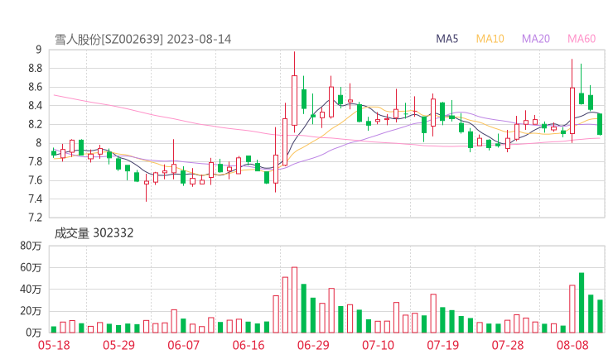Select the tall red candlestick peaking near 9
The width and height of the screenshot is (613, 364).
click(294, 92)
